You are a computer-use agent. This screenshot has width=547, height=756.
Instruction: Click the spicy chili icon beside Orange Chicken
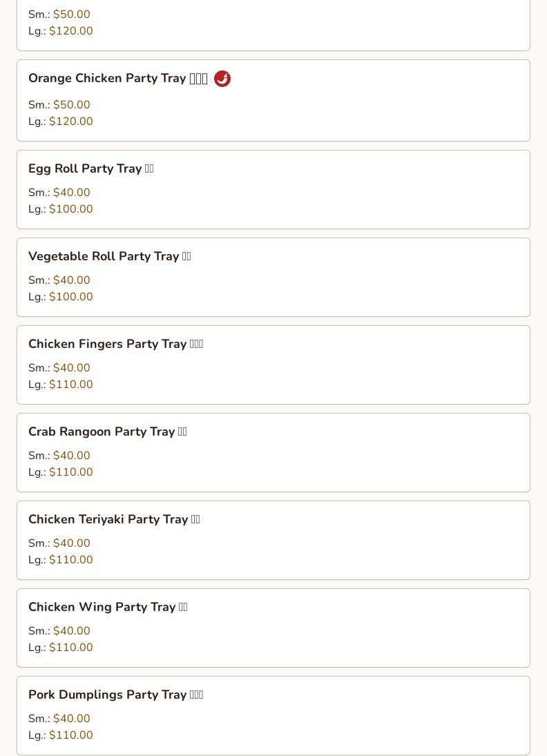point(222,79)
